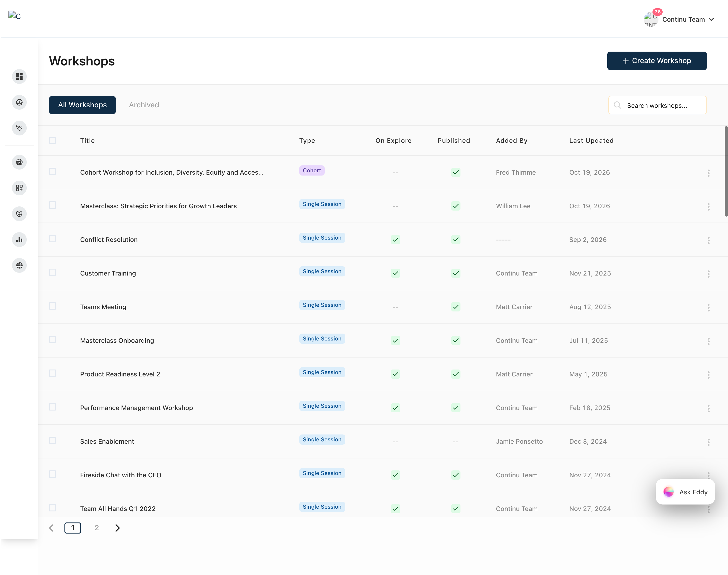728x575 pixels.
Task: Open the shield user icon in sidebar
Action: coord(19,214)
